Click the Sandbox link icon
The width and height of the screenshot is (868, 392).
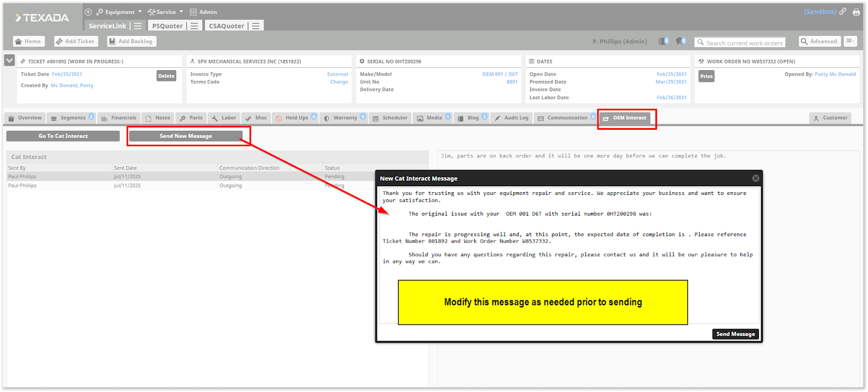coord(843,11)
